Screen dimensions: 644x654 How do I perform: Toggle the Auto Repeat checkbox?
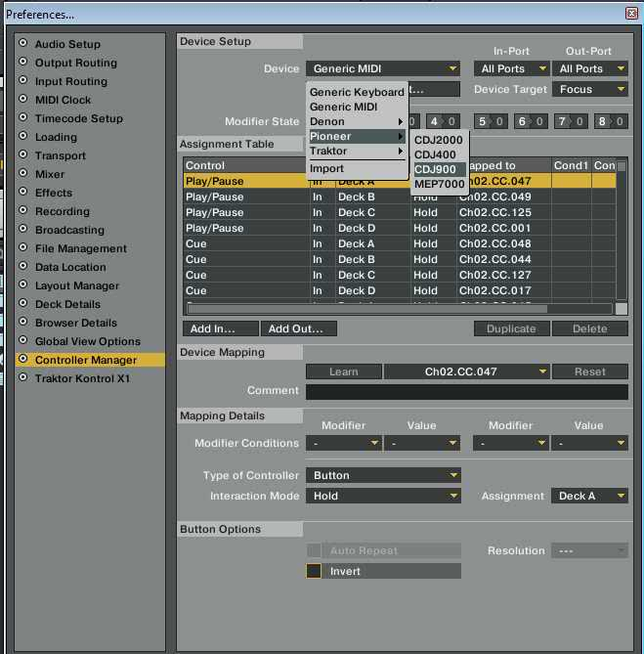314,551
